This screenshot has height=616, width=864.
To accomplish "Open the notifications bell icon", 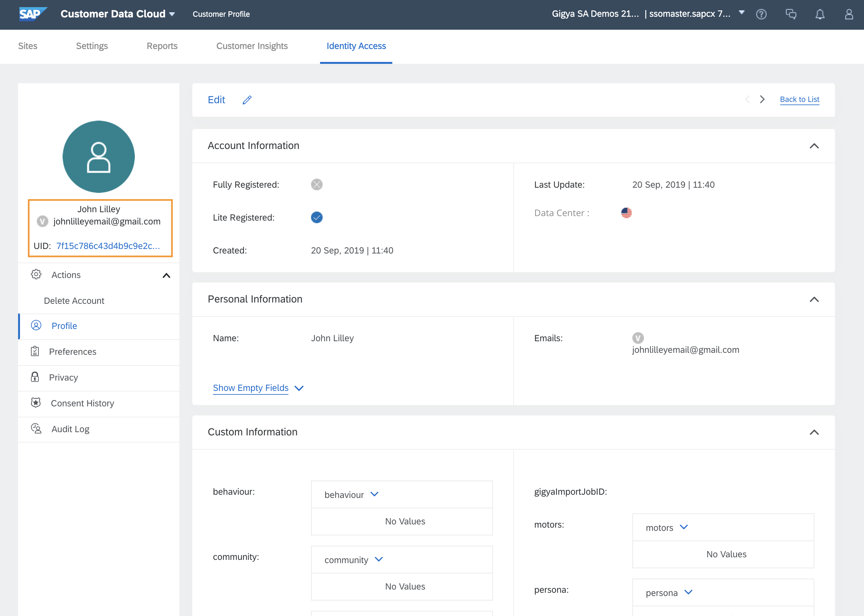I will (x=819, y=15).
